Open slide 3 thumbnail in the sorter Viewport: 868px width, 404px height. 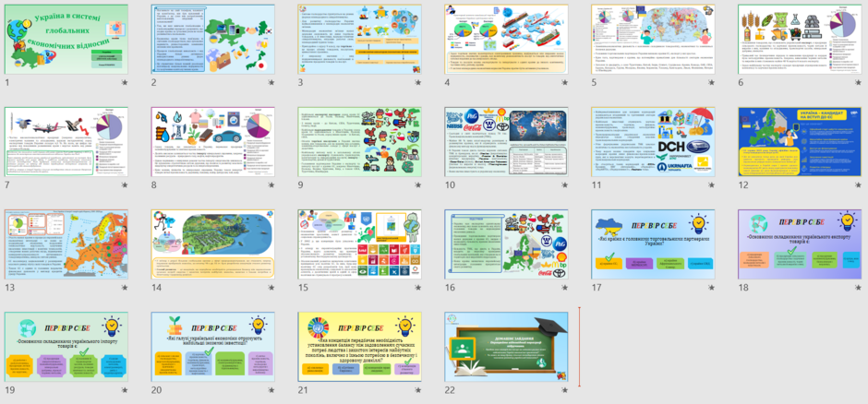(360, 40)
